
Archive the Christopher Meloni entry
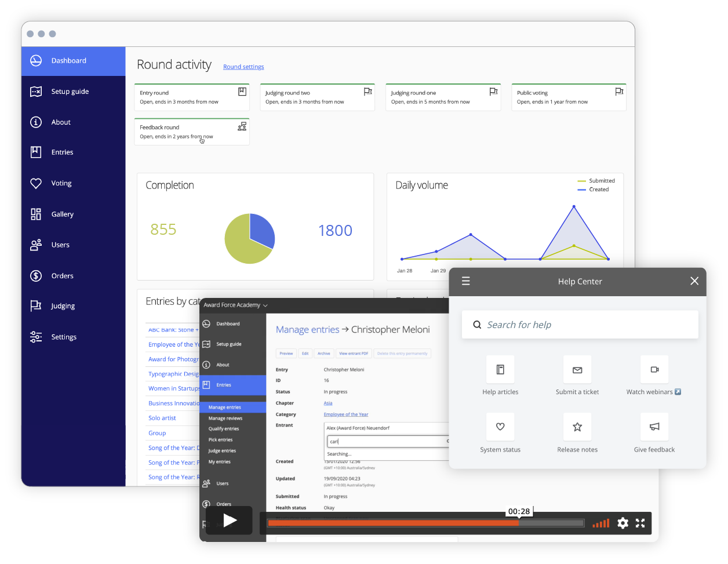(324, 353)
